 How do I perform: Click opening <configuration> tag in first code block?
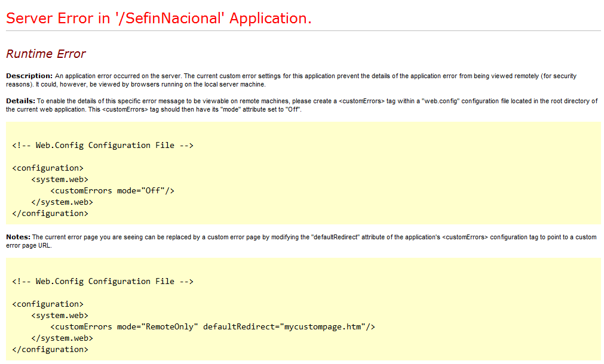click(48, 168)
